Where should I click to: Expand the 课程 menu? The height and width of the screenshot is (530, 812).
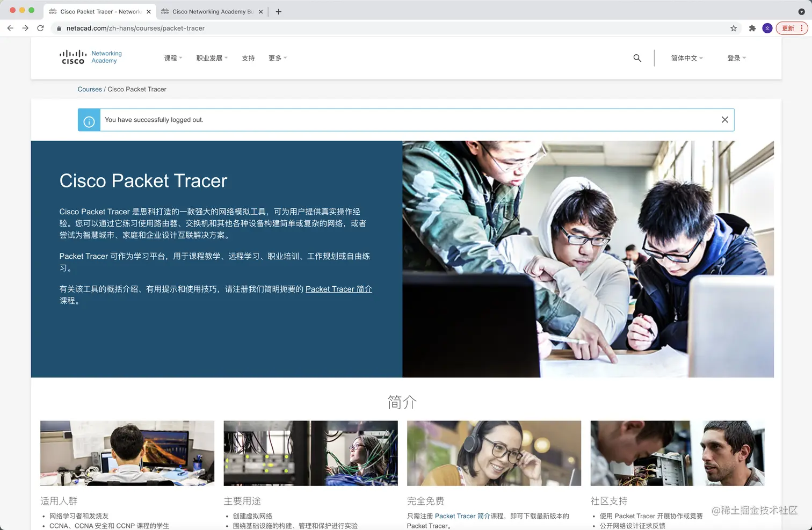(173, 58)
